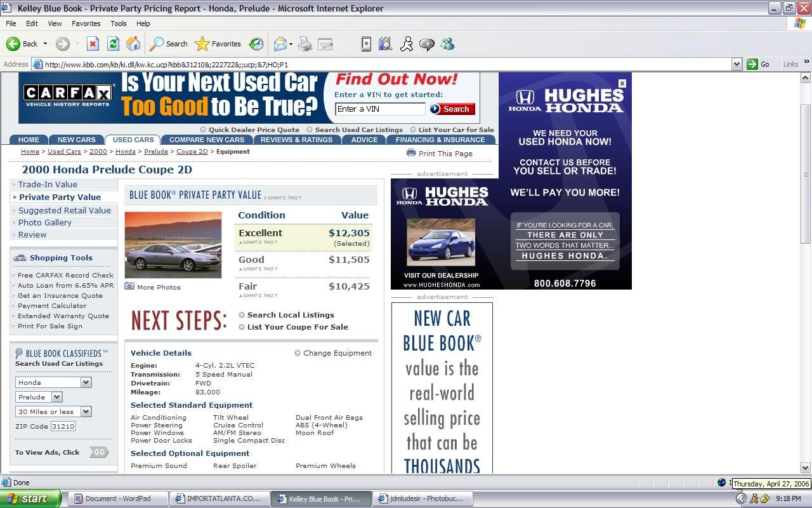Click the Stop button in the toolbar
The image size is (812, 508).
[93, 44]
